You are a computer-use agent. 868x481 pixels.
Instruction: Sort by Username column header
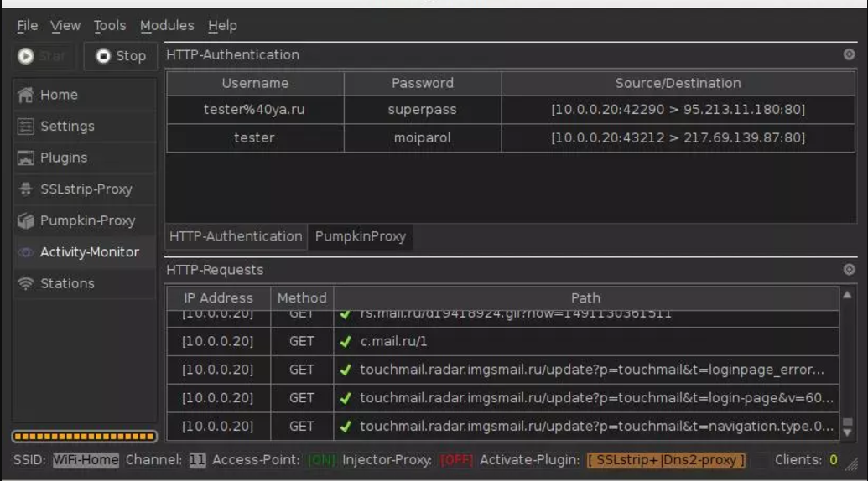(x=255, y=83)
